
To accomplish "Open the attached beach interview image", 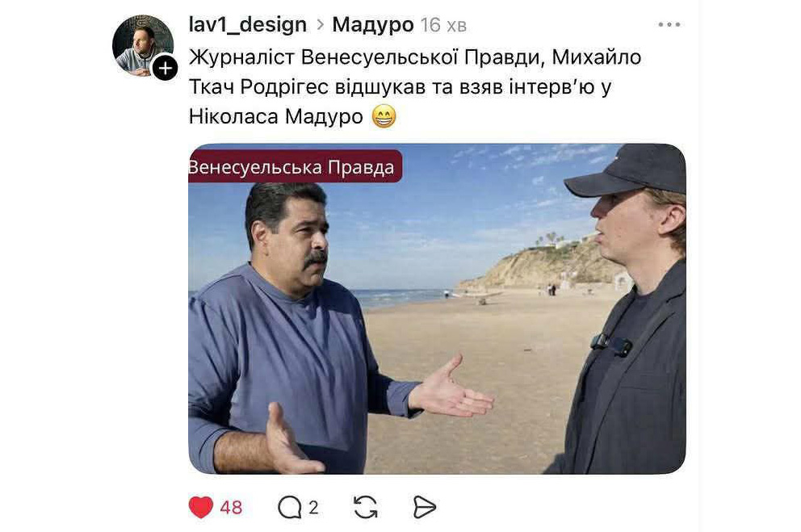I will tap(438, 309).
